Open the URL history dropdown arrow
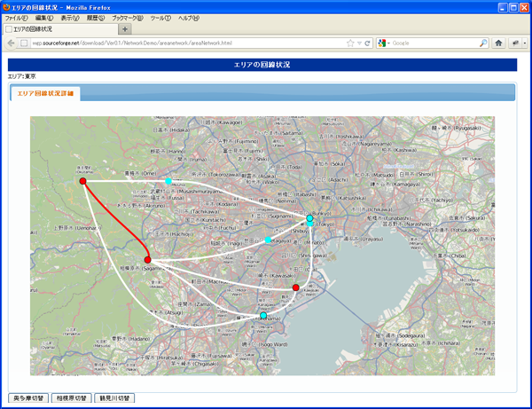Screen dimensions: 532x409 (359, 43)
